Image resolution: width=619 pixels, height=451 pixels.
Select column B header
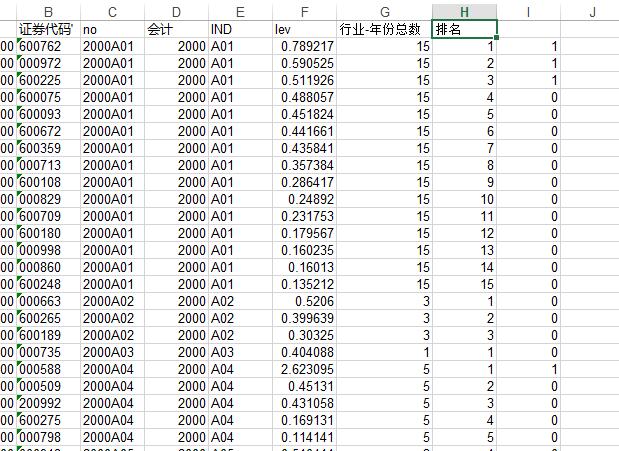48,12
